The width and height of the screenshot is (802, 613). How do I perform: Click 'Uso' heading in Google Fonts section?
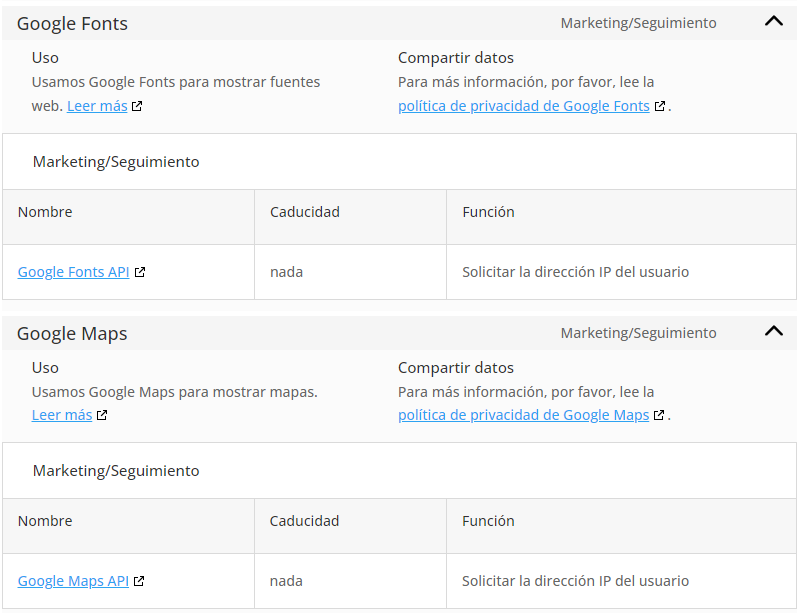45,58
